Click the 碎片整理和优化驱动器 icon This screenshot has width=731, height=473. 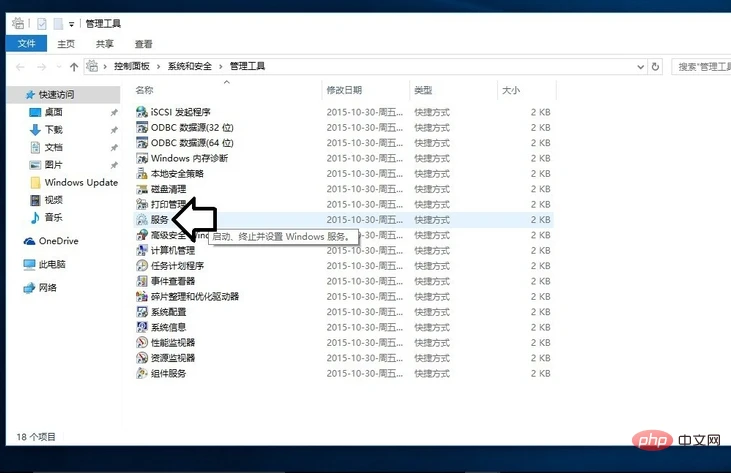[x=142, y=296]
